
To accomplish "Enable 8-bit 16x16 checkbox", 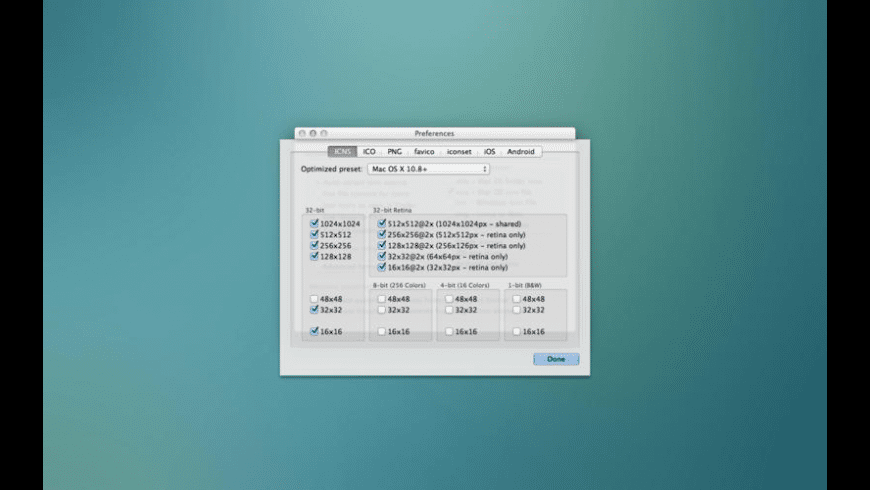I will (382, 331).
